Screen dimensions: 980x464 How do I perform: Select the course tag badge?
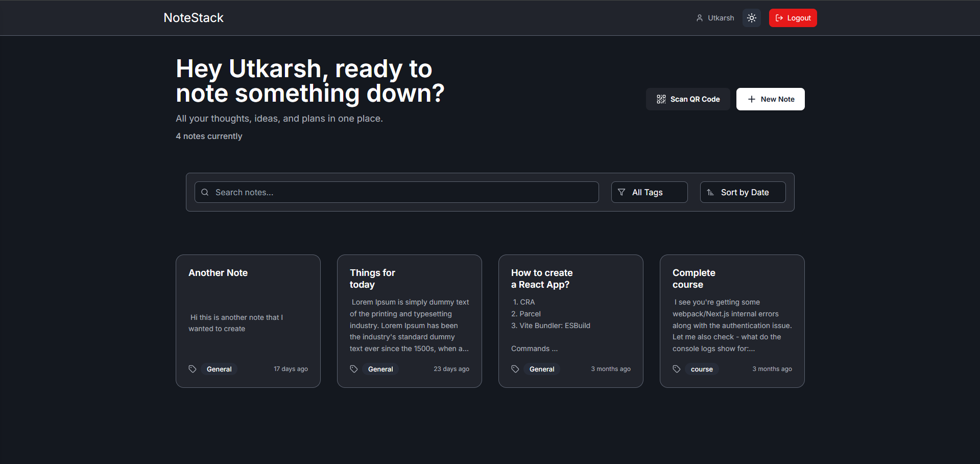[x=702, y=369]
